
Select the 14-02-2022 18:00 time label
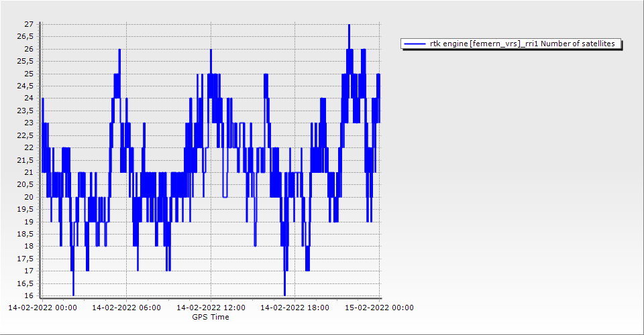click(x=294, y=308)
